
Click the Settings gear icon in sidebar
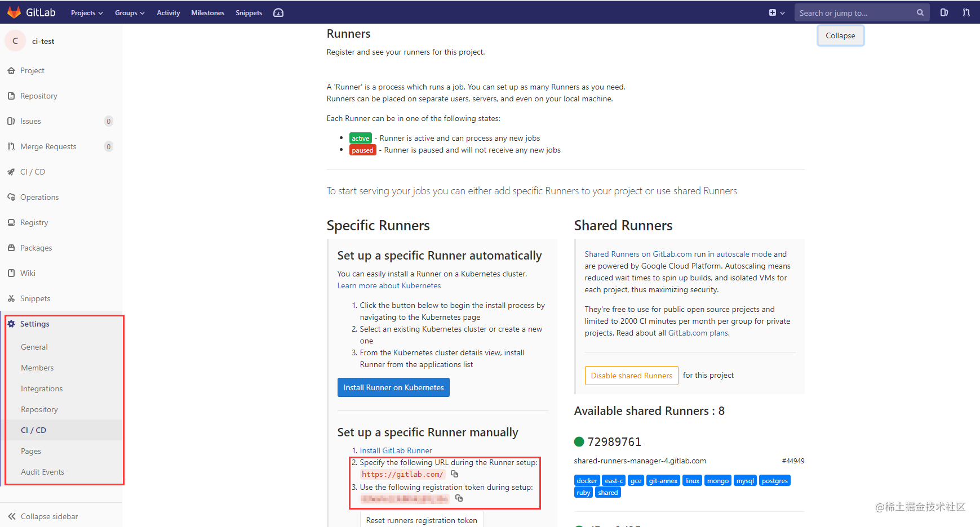pos(11,324)
